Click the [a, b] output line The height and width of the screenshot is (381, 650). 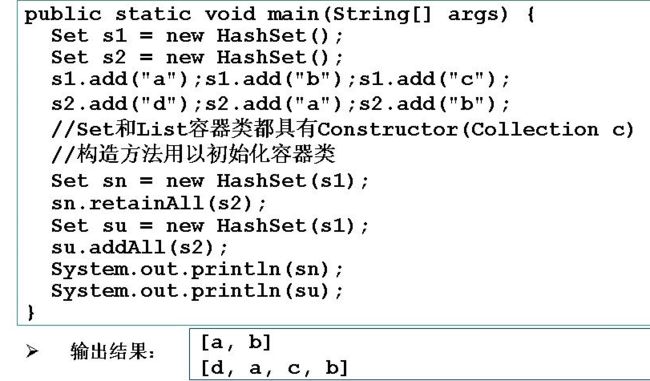point(236,343)
